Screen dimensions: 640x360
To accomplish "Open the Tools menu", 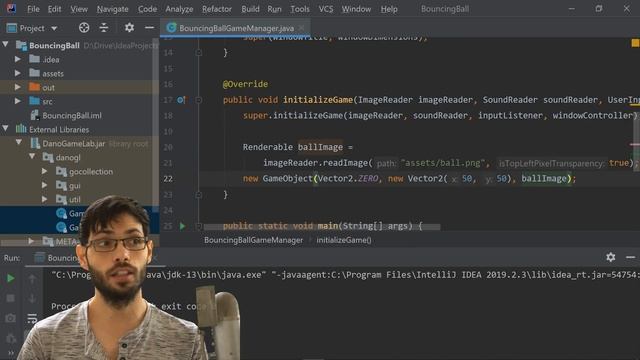I will click(300, 9).
